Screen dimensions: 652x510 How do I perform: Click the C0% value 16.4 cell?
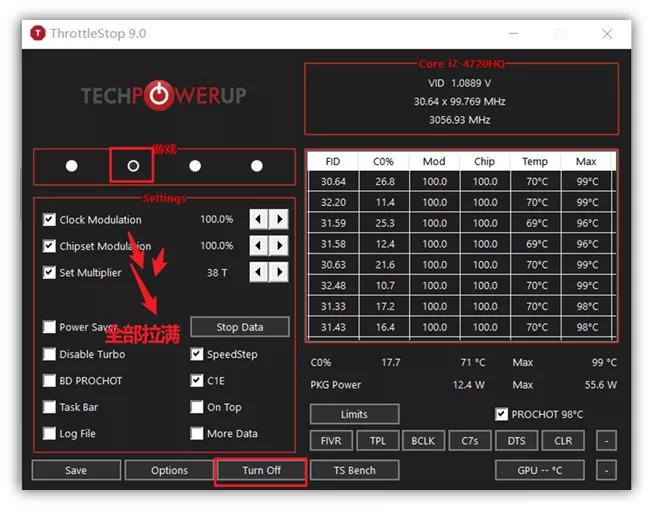[x=385, y=327]
